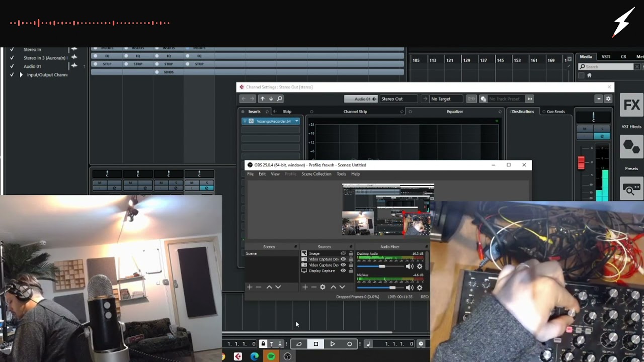Image resolution: width=644 pixels, height=362 pixels.
Task: Uncheck Stereo In 3 (Aurora(n)) channel visibility
Action: pyautogui.click(x=12, y=58)
